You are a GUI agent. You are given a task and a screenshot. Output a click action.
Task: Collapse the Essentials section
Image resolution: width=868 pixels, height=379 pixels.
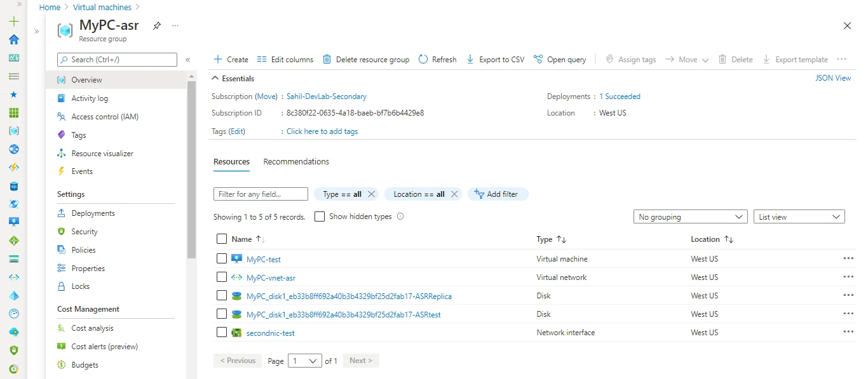(215, 78)
